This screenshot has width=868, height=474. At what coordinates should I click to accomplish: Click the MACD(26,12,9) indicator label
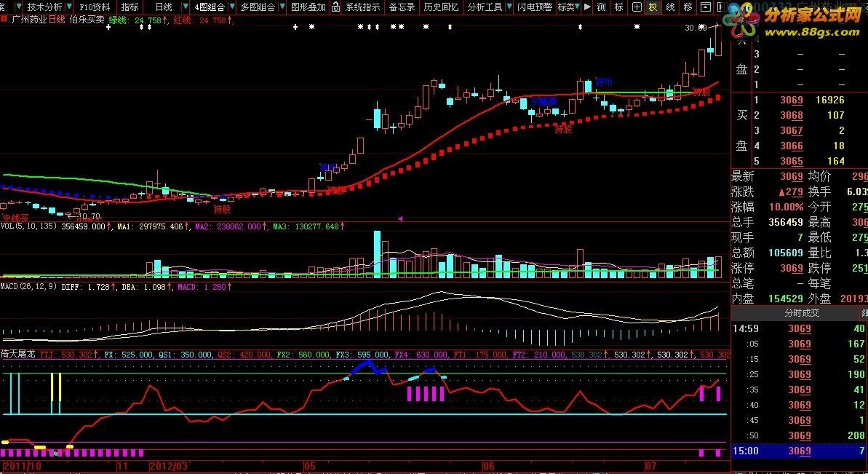point(29,287)
